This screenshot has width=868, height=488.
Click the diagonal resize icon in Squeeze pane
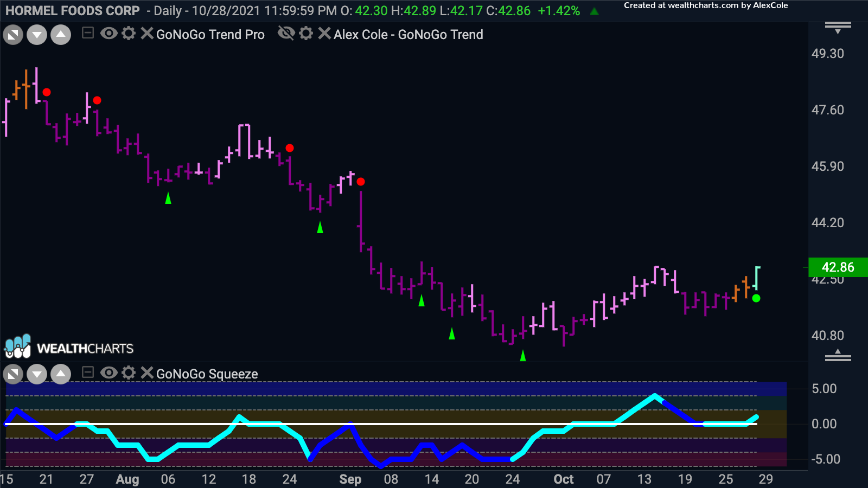pos(13,374)
